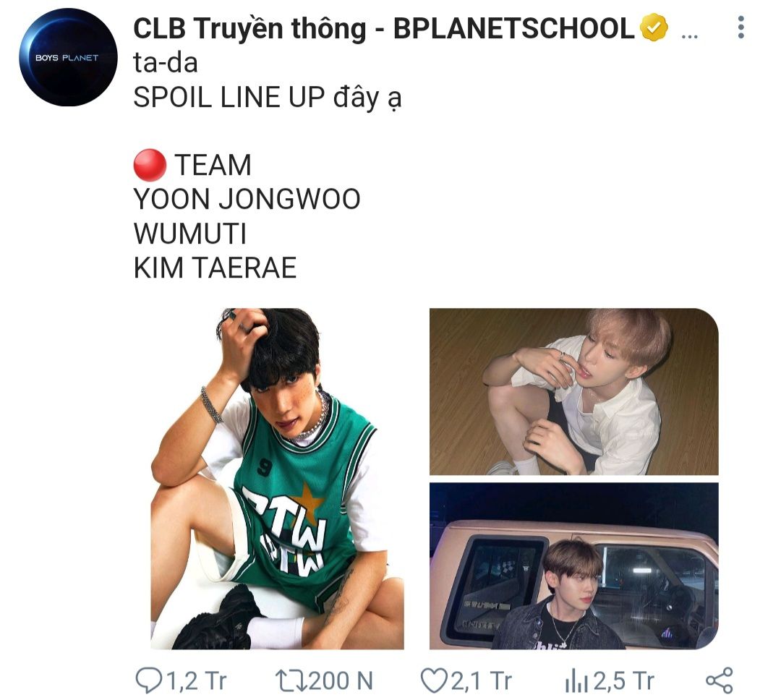Image resolution: width=781 pixels, height=700 pixels.
Task: Tap the gold verified badge
Action: point(654,27)
